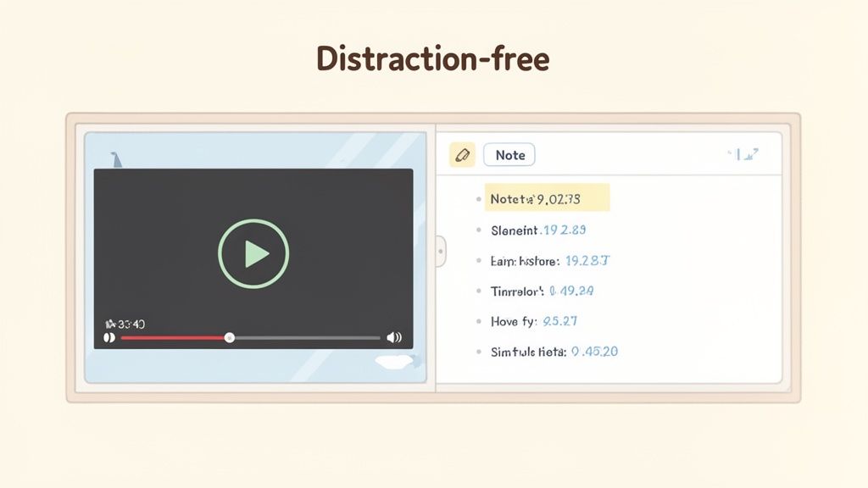Open timestamp 19 2.89 next to Sleneint

564,230
